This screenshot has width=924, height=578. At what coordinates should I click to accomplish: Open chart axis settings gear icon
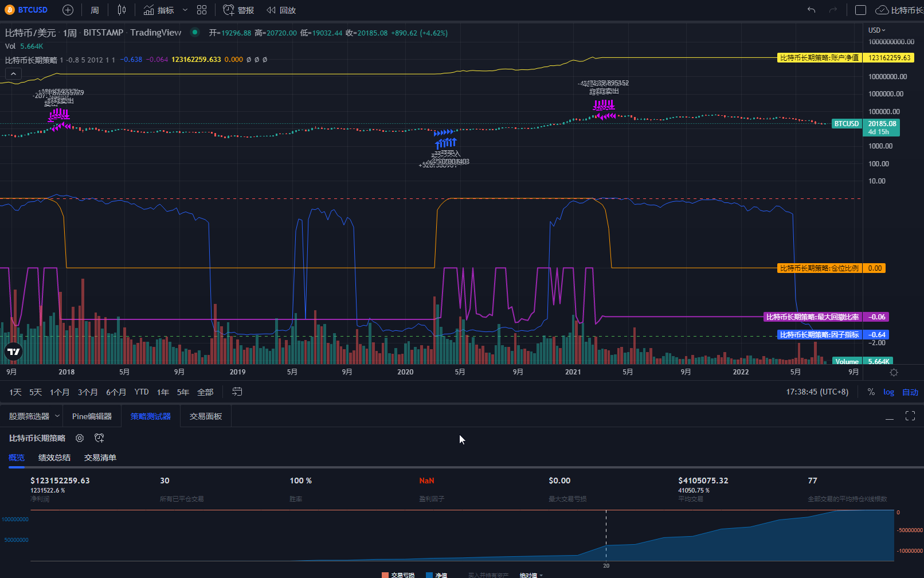[x=894, y=372]
